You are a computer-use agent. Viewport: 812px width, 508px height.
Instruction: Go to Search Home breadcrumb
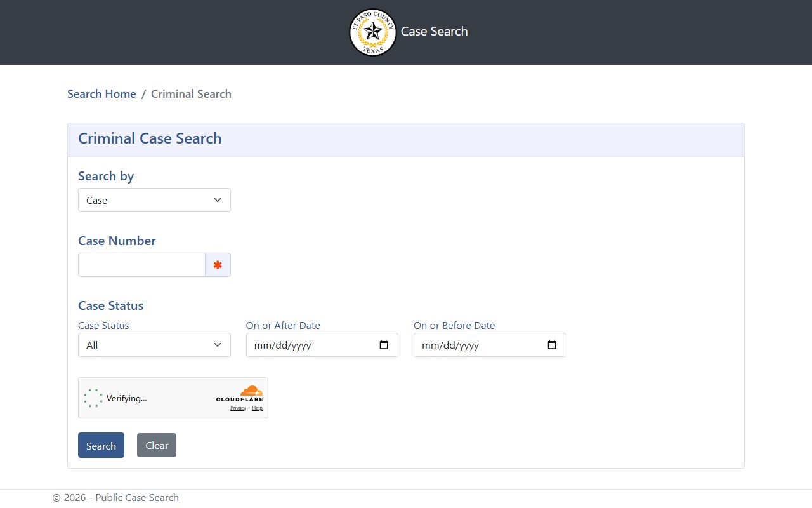(101, 94)
